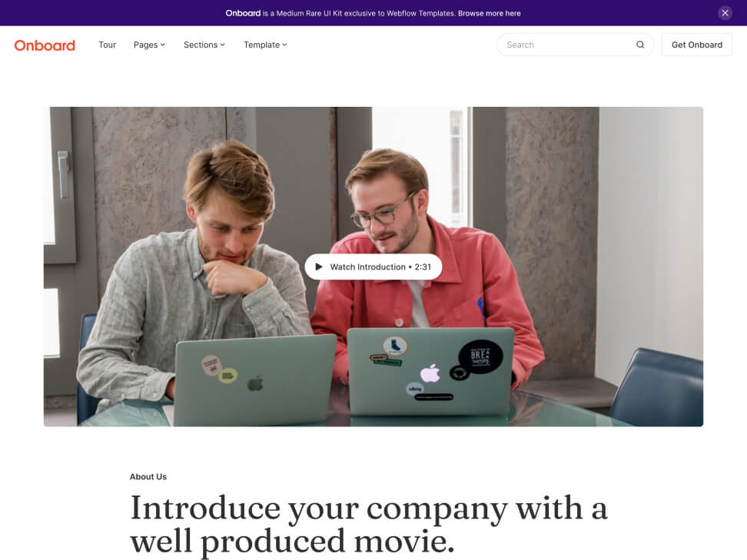Expand the Sections dropdown menu
747x560 pixels.
pos(204,45)
